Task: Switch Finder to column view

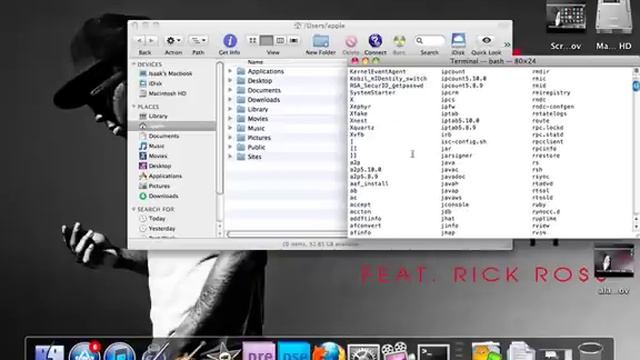Action: click(x=280, y=40)
